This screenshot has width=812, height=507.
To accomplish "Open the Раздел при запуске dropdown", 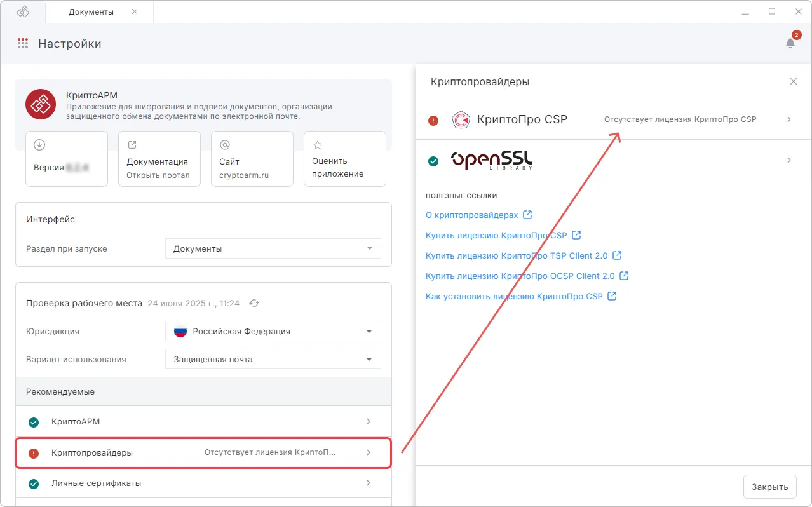I will point(273,248).
